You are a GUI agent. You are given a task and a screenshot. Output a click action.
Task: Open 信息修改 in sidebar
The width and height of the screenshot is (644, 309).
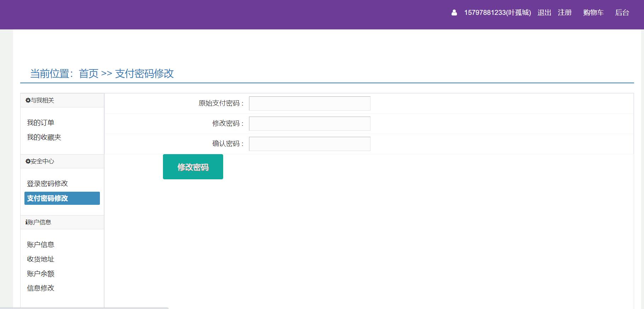coord(40,288)
